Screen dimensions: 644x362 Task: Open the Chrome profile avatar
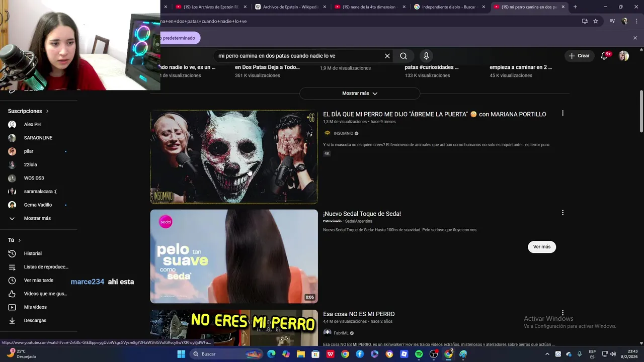(x=625, y=21)
